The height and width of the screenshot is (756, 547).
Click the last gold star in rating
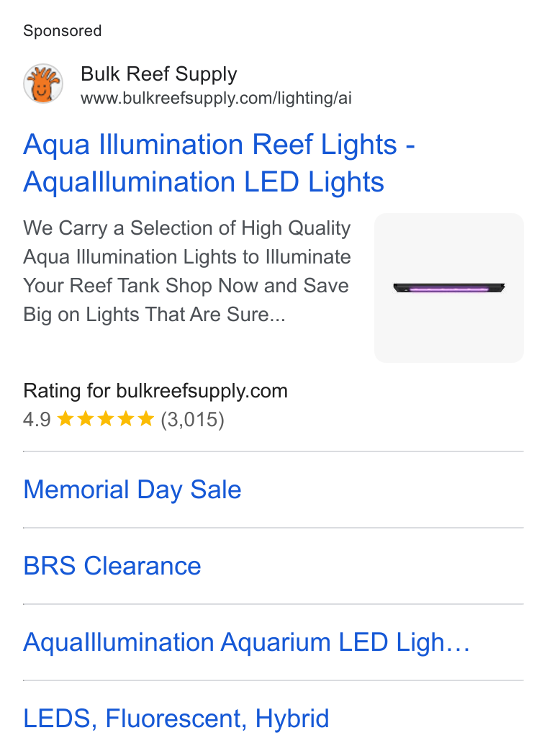(145, 419)
